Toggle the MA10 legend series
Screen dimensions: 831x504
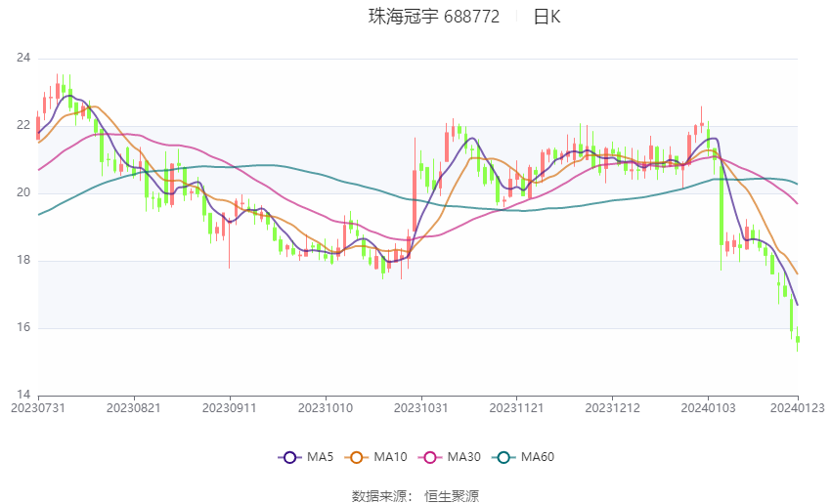point(375,457)
